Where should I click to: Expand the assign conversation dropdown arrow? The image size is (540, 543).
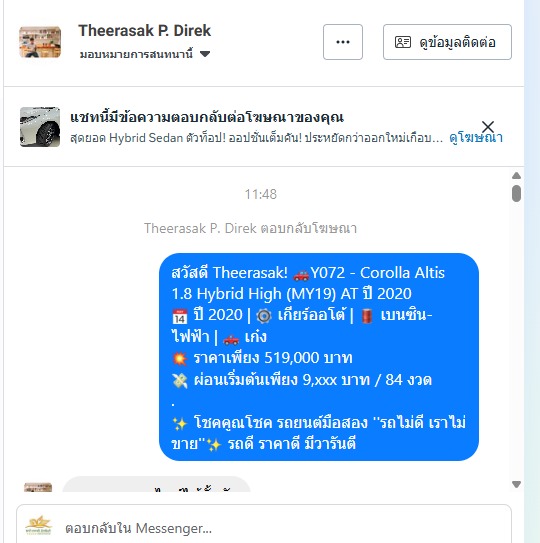point(205,54)
